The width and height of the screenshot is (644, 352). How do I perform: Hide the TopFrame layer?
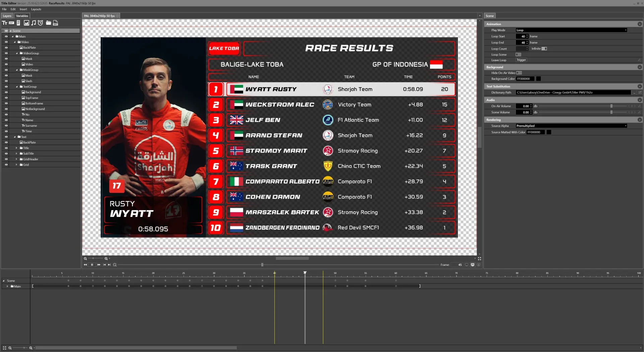(x=6, y=98)
